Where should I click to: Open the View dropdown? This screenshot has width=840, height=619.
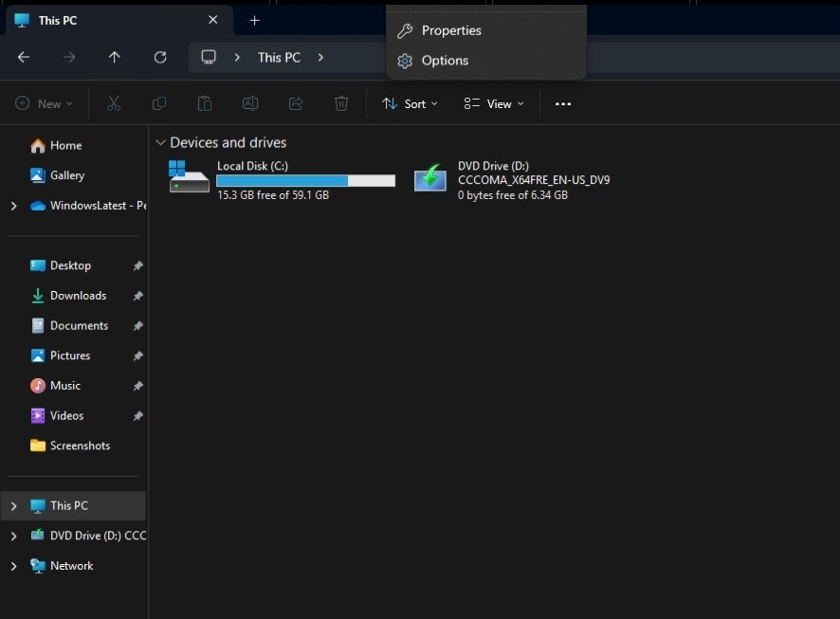(493, 103)
